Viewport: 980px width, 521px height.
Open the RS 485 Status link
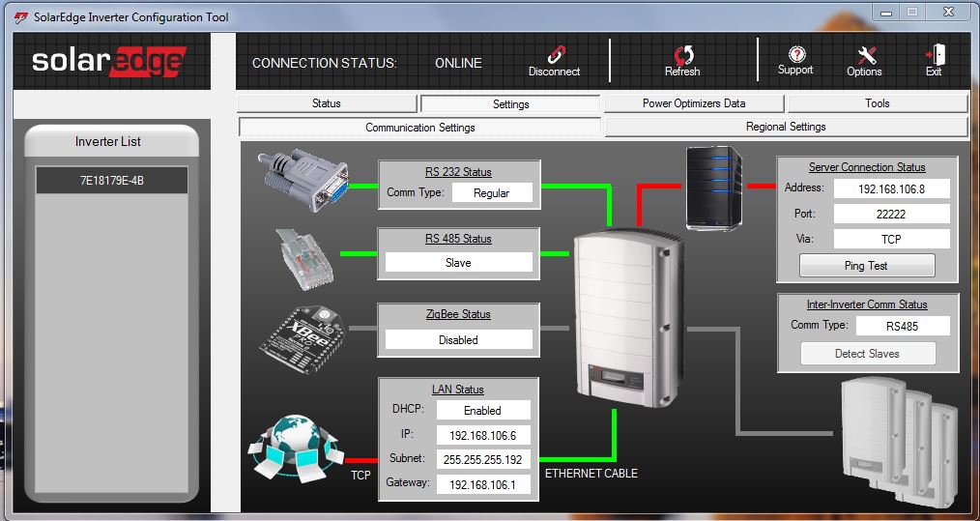click(x=458, y=239)
